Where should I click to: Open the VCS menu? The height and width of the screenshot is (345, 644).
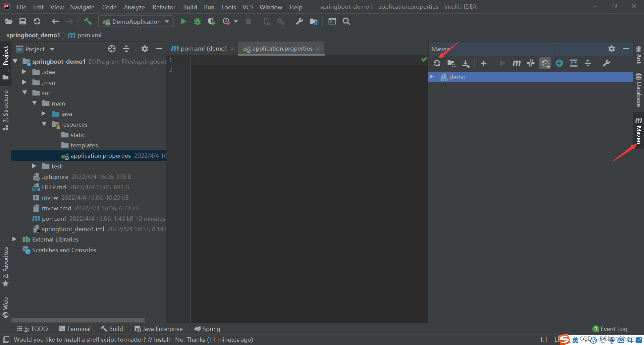click(248, 7)
